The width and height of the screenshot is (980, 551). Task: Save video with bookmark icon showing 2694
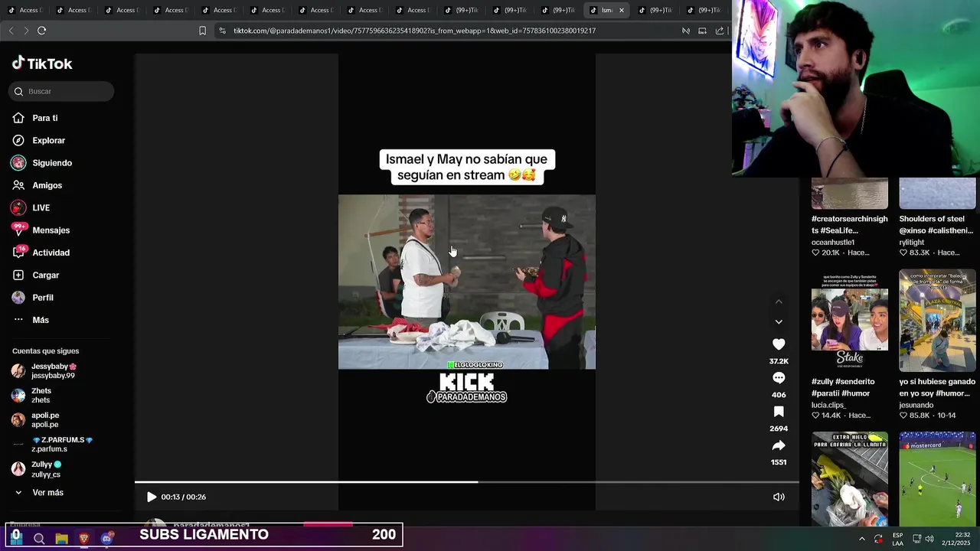[779, 412]
